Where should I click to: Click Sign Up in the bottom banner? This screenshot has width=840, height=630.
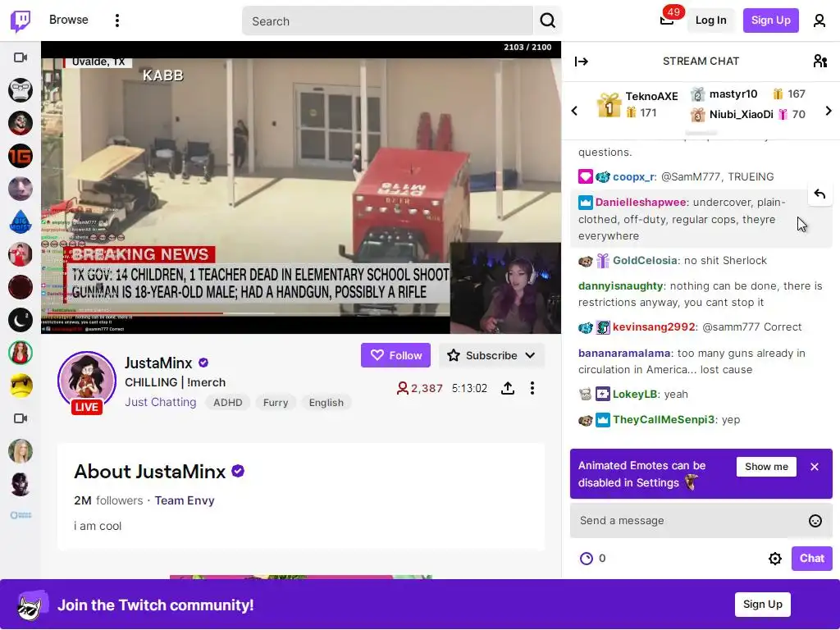click(x=762, y=605)
